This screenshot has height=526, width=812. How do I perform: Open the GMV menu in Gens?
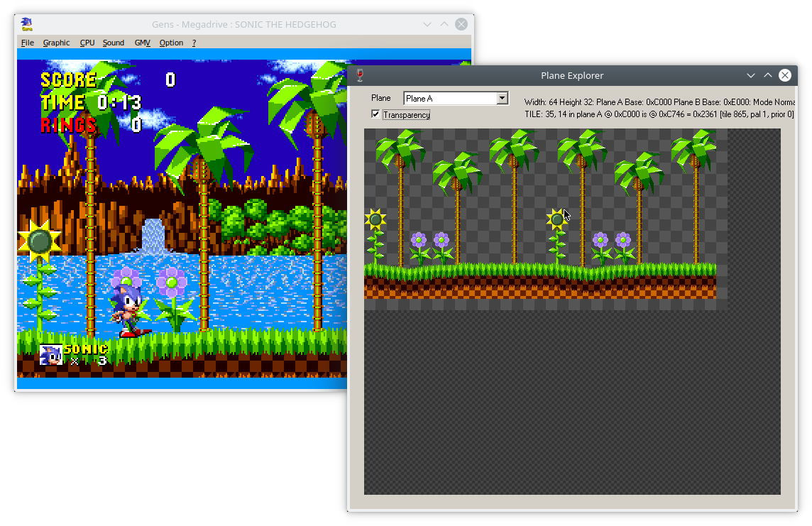[143, 43]
